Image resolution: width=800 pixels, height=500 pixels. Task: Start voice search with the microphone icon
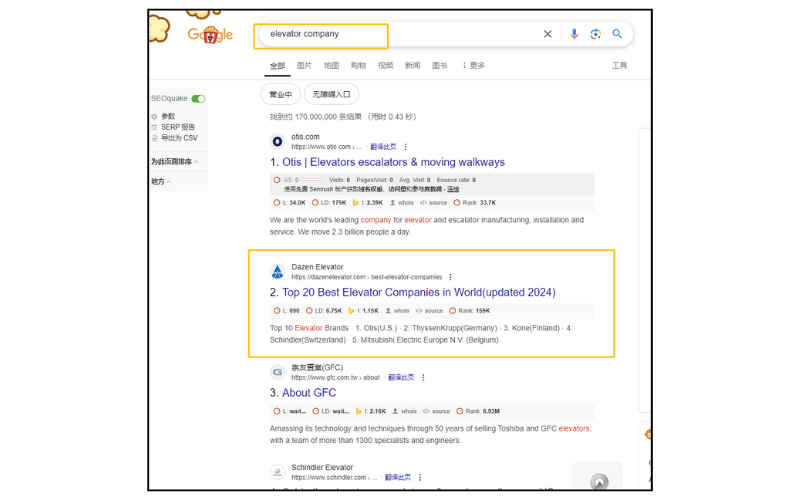click(574, 34)
